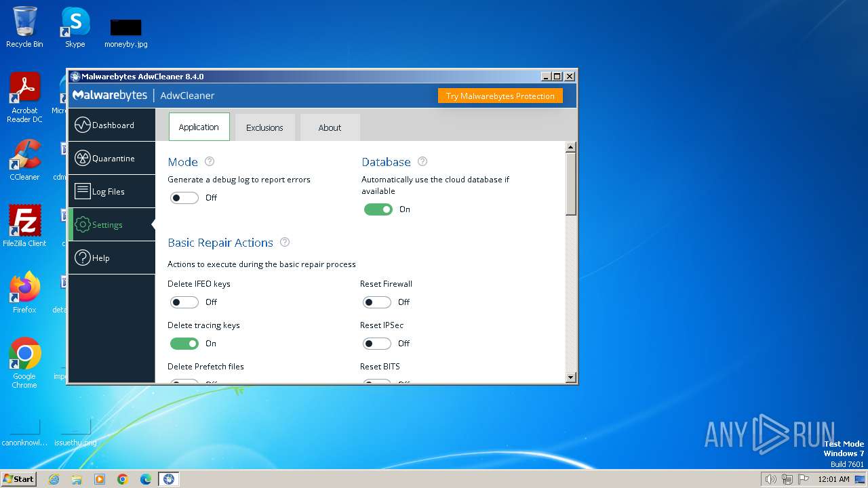Click Try Malwarebytes Protection button
Screen dimensions: 868x488
(500, 96)
